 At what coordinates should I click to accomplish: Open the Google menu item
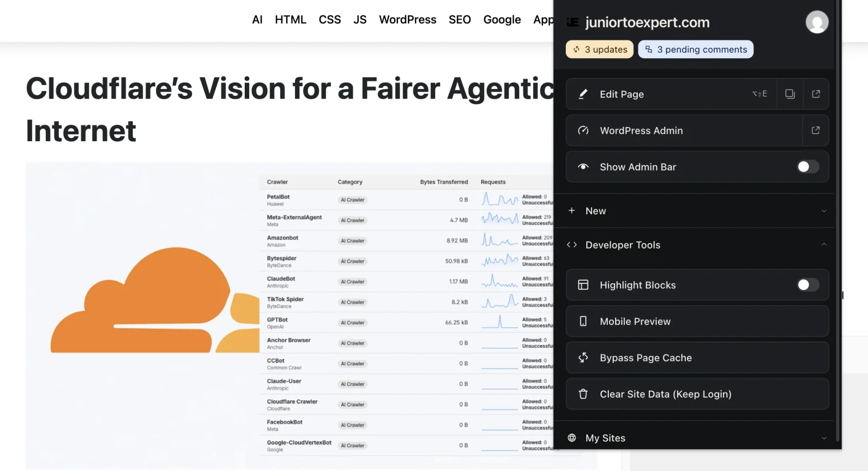(502, 20)
